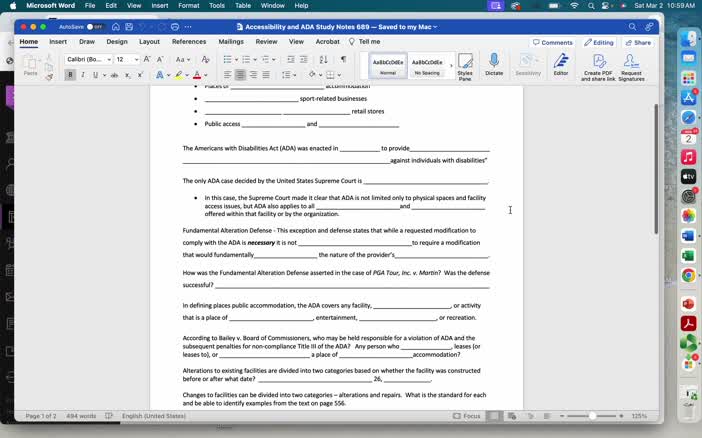Click the Dictate microphone icon
This screenshot has width=702, height=438.
tap(493, 63)
